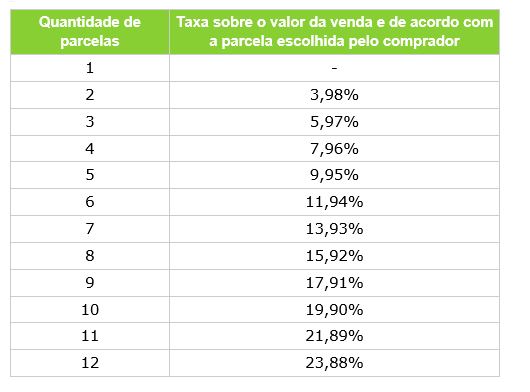Click the 'Quantidade de parcelas' column header

90,32
